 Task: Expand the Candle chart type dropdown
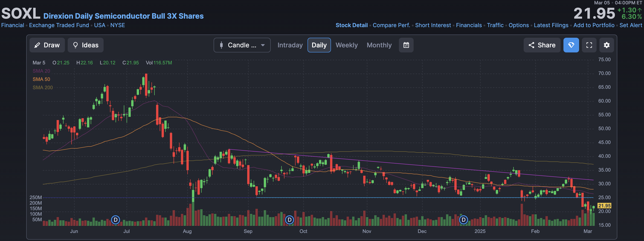(x=242, y=45)
